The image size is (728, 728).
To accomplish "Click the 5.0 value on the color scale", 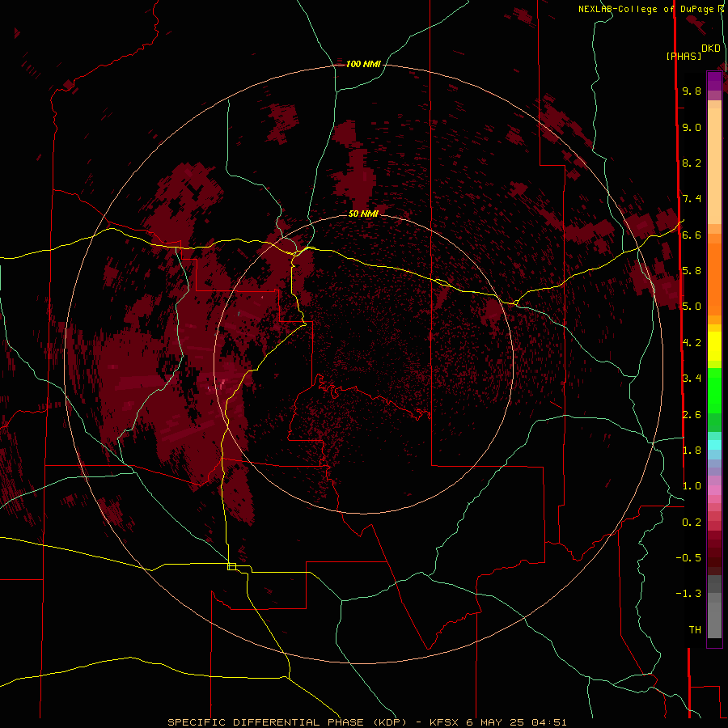I will tap(692, 307).
